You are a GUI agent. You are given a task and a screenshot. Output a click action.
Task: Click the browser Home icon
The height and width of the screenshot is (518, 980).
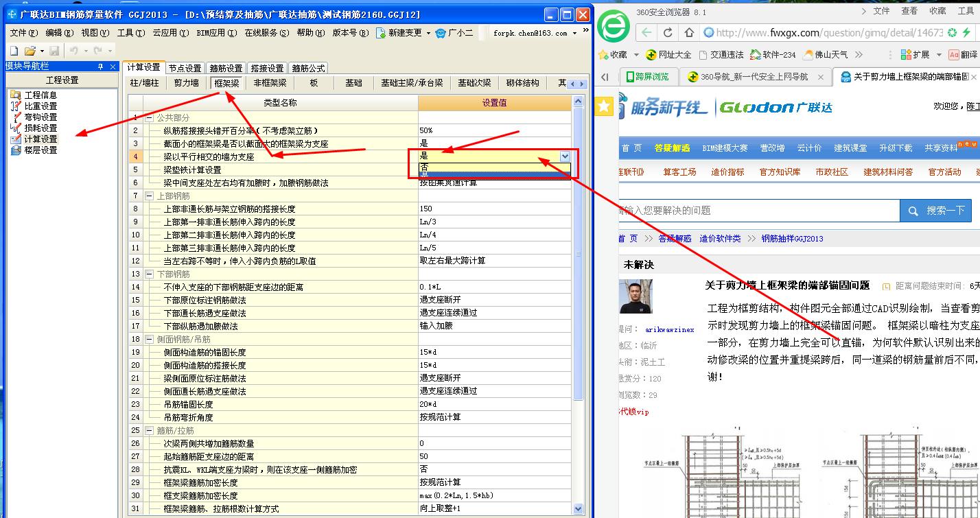click(689, 32)
